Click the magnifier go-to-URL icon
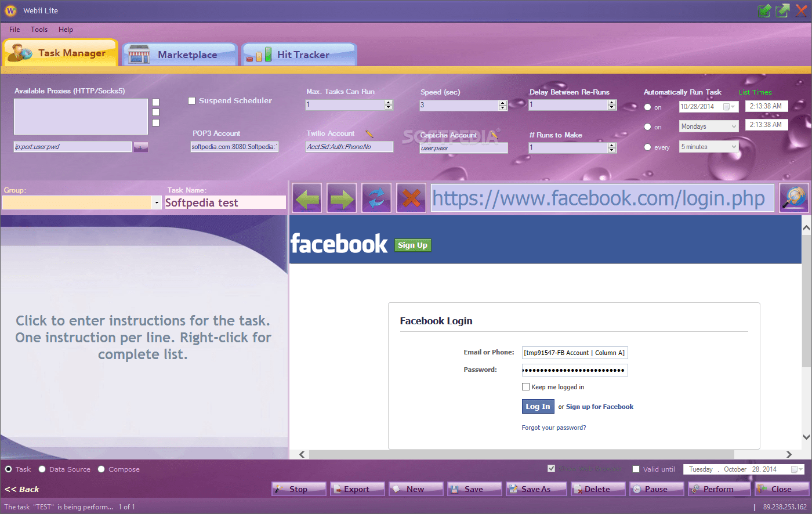 794,198
